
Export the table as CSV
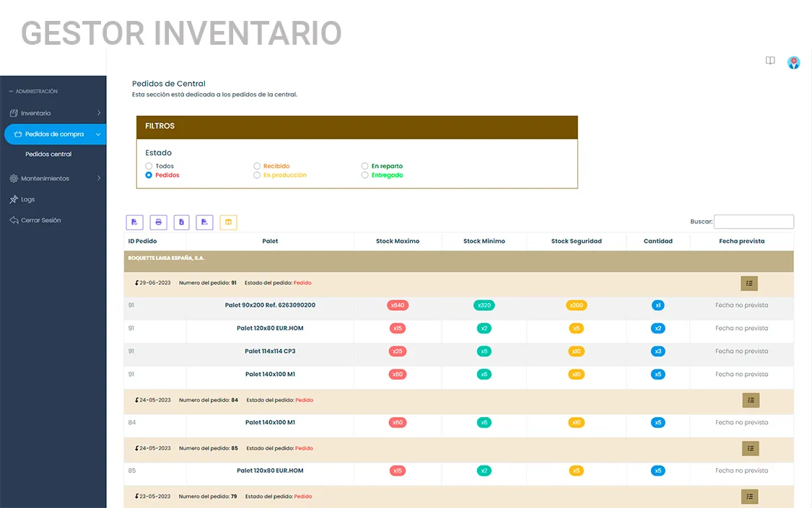[x=204, y=222]
